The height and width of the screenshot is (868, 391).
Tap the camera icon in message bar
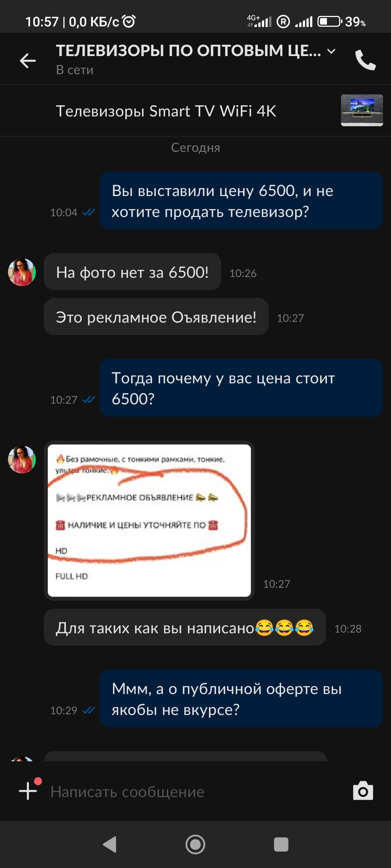[363, 791]
